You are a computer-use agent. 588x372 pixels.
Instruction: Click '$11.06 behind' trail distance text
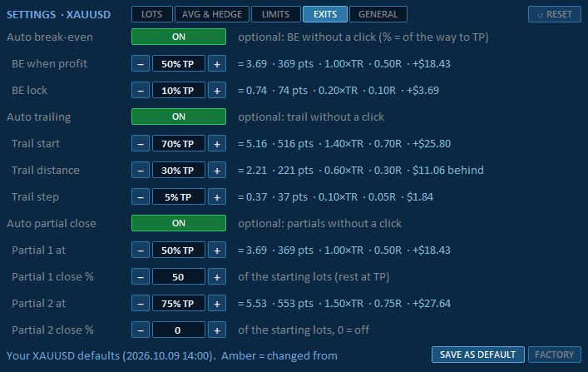tap(448, 170)
